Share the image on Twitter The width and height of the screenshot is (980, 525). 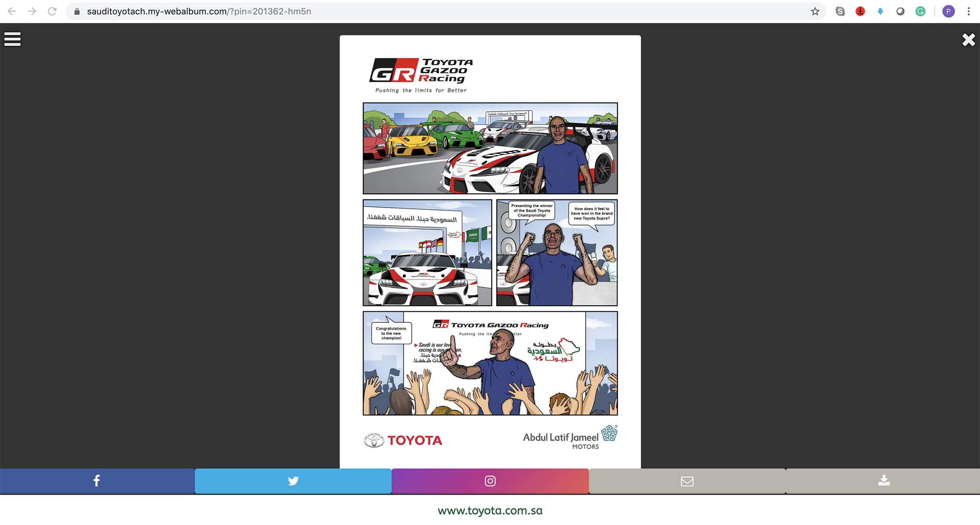(293, 481)
